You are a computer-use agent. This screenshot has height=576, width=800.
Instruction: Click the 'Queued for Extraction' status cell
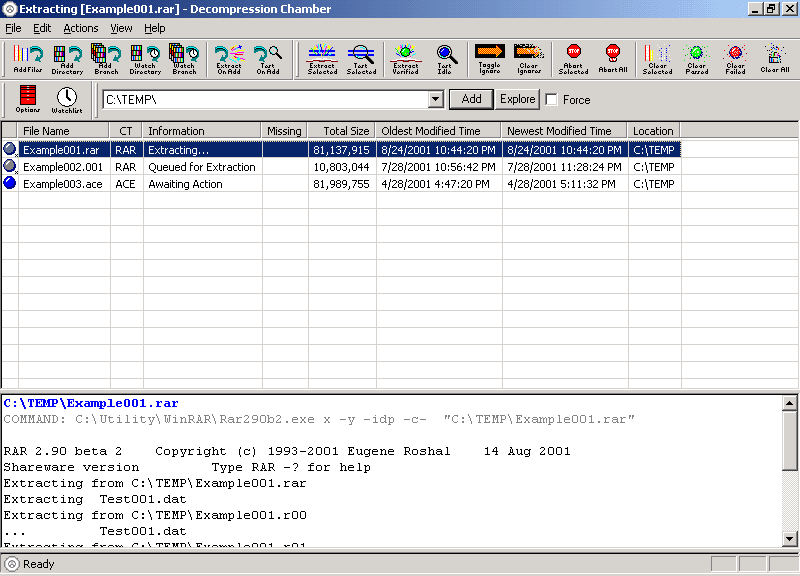point(202,167)
